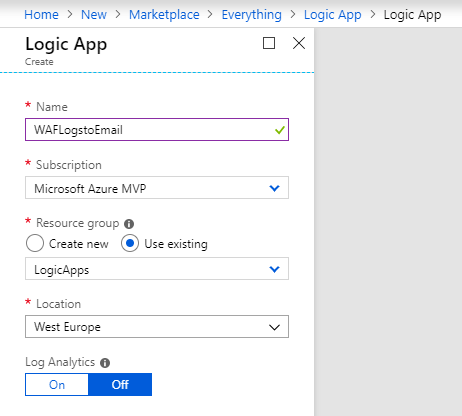This screenshot has height=416, width=462.
Task: Close the Logic App create blade
Action: tap(299, 43)
